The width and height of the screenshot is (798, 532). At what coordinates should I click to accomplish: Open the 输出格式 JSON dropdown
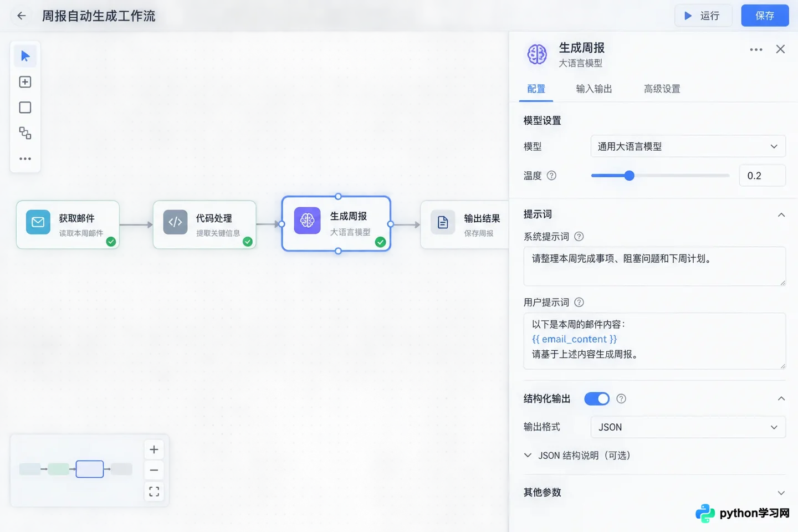[688, 427]
